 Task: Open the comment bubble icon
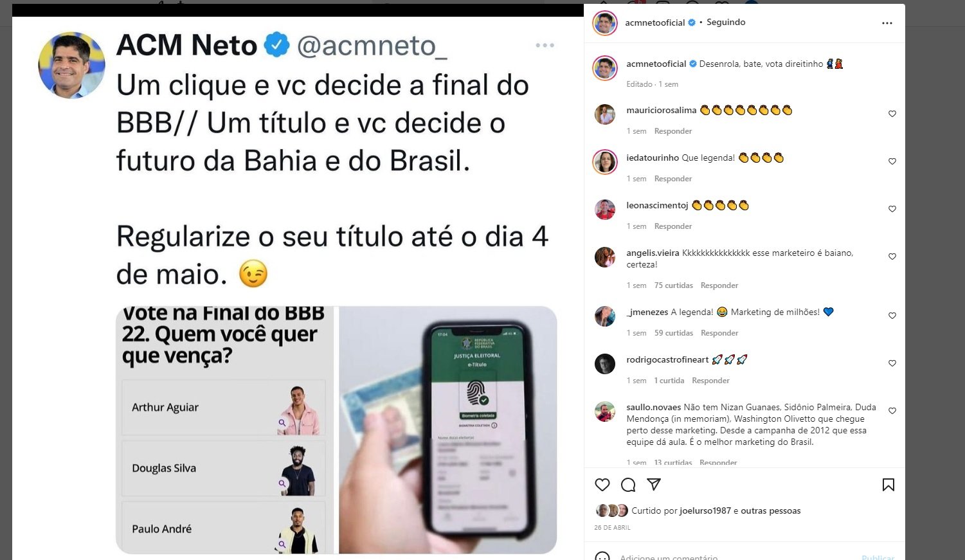628,485
